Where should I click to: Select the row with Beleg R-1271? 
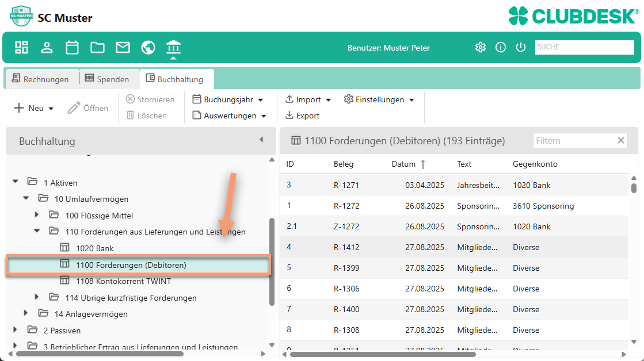454,185
